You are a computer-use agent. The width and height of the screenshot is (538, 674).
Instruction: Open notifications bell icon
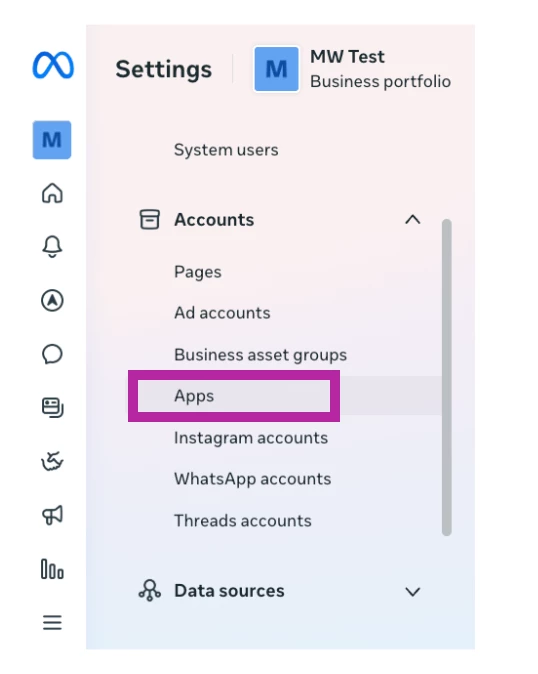(52, 246)
